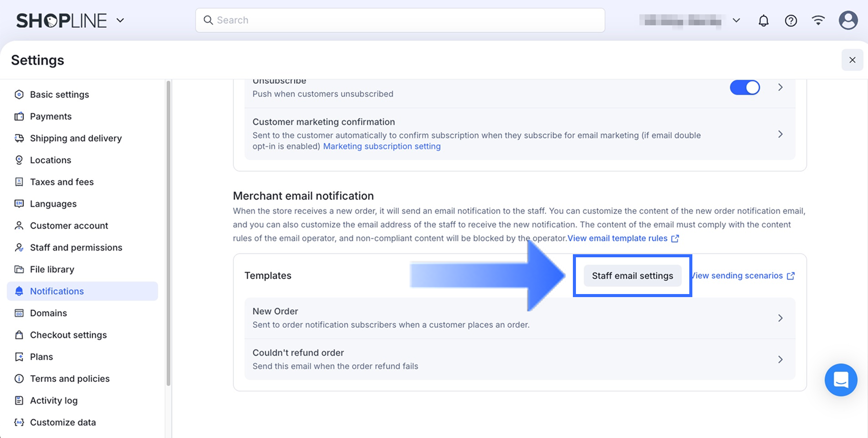Click the notifications bell icon in header
The image size is (868, 438).
pyautogui.click(x=763, y=20)
